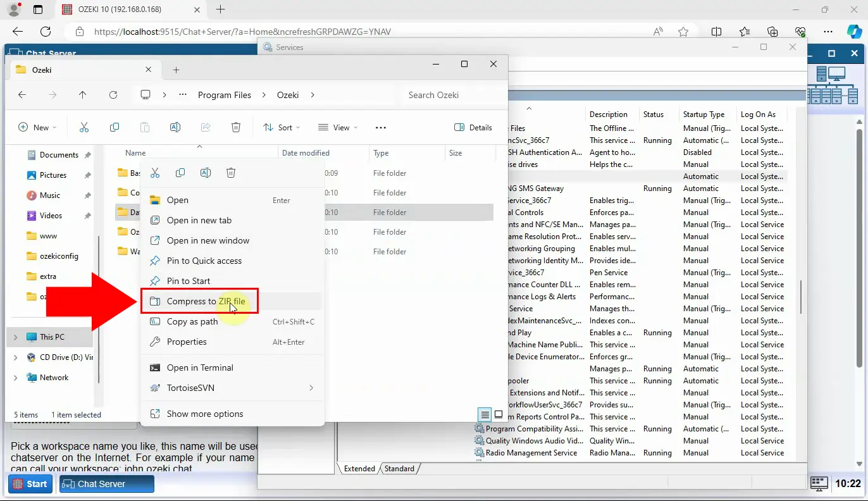Open browser Settings and more ellipsis
The width and height of the screenshot is (868, 501).
tap(828, 32)
